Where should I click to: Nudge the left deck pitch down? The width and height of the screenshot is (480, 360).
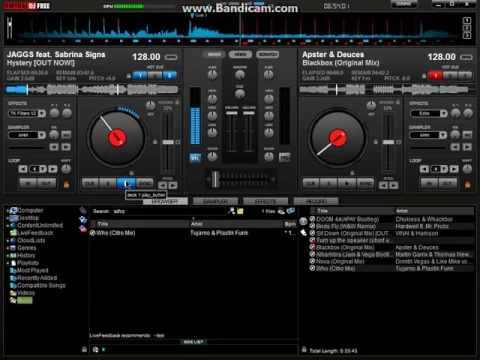[162, 185]
